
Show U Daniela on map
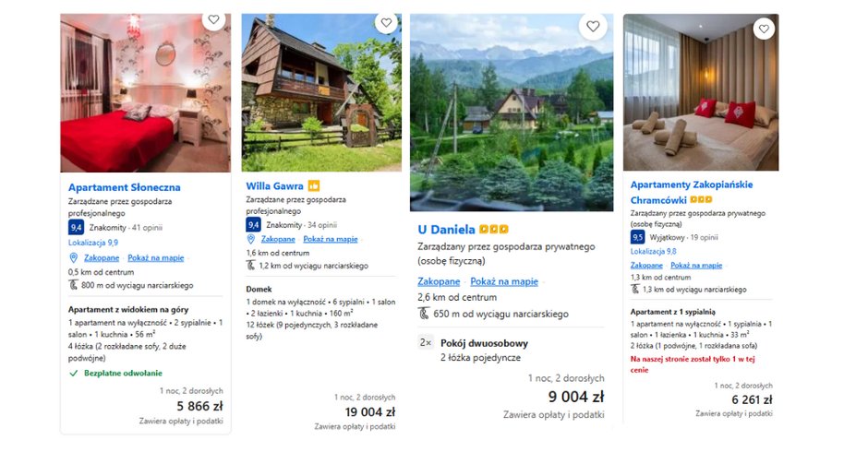(x=504, y=281)
